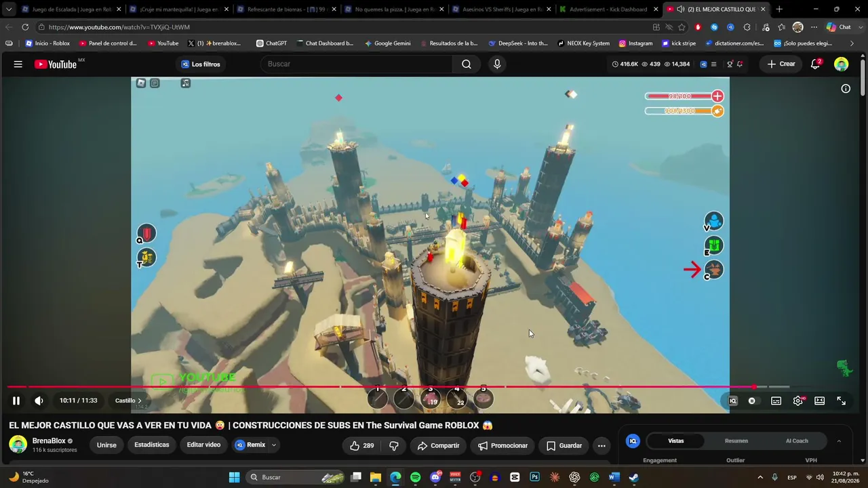The height and width of the screenshot is (488, 868).
Task: Open the Castillo chapter selector
Action: pyautogui.click(x=128, y=401)
